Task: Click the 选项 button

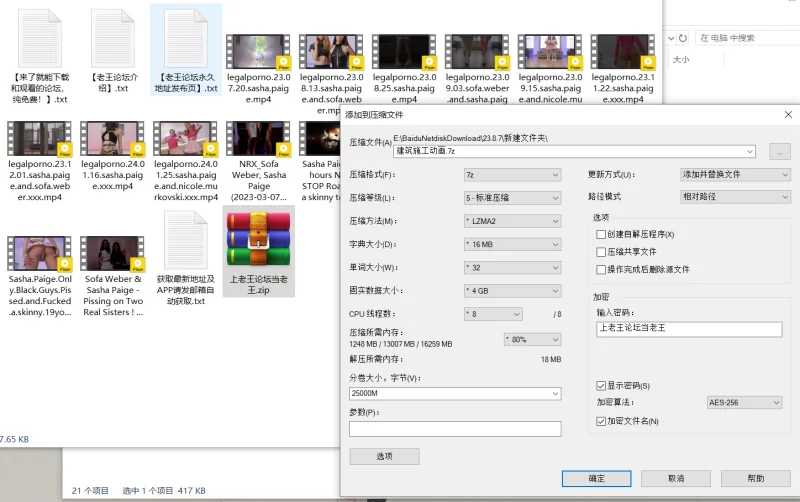Action: pos(384,457)
